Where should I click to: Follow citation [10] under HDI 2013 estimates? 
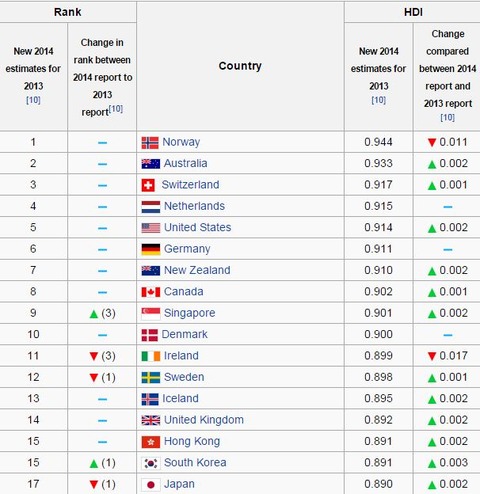(x=379, y=100)
